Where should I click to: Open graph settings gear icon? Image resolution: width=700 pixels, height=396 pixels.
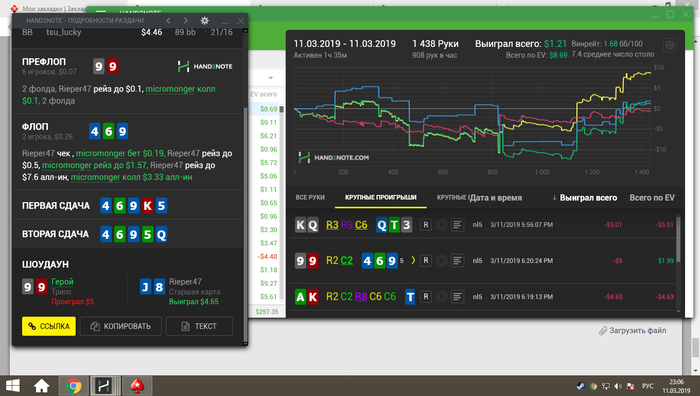click(669, 45)
